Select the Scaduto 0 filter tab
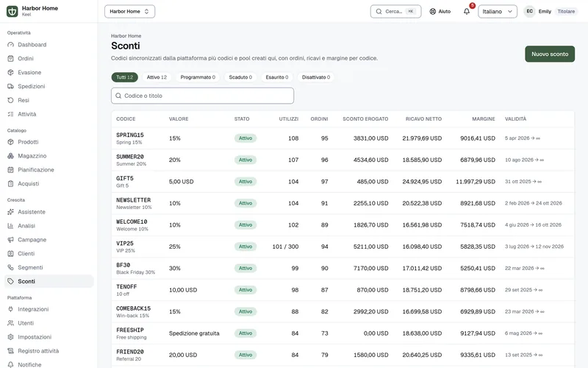 pyautogui.click(x=240, y=77)
